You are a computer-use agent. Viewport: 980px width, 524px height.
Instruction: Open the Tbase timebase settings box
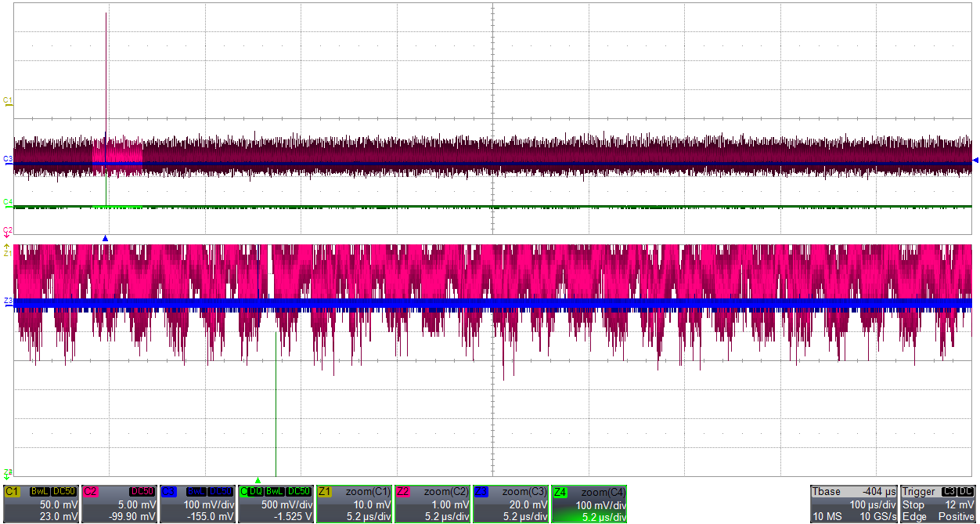click(x=854, y=504)
